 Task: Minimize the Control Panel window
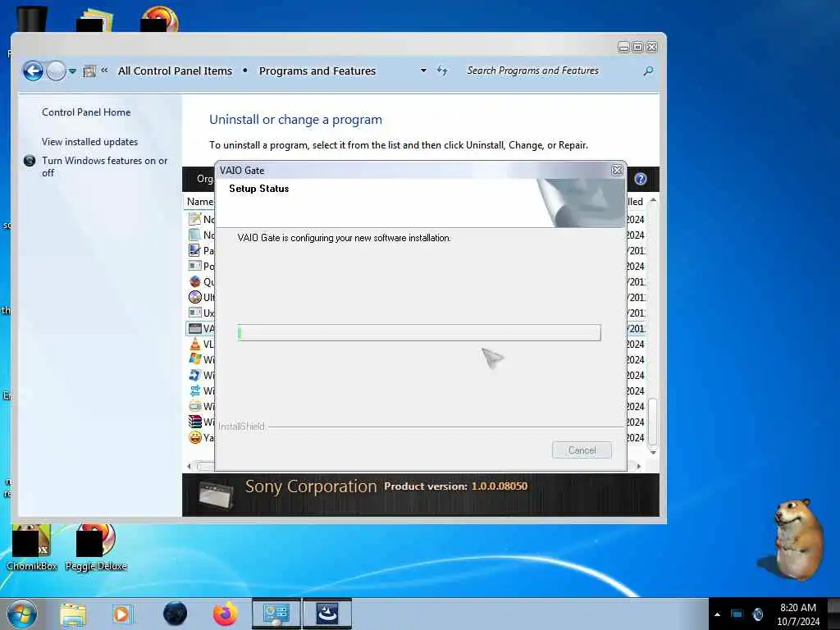coord(623,47)
